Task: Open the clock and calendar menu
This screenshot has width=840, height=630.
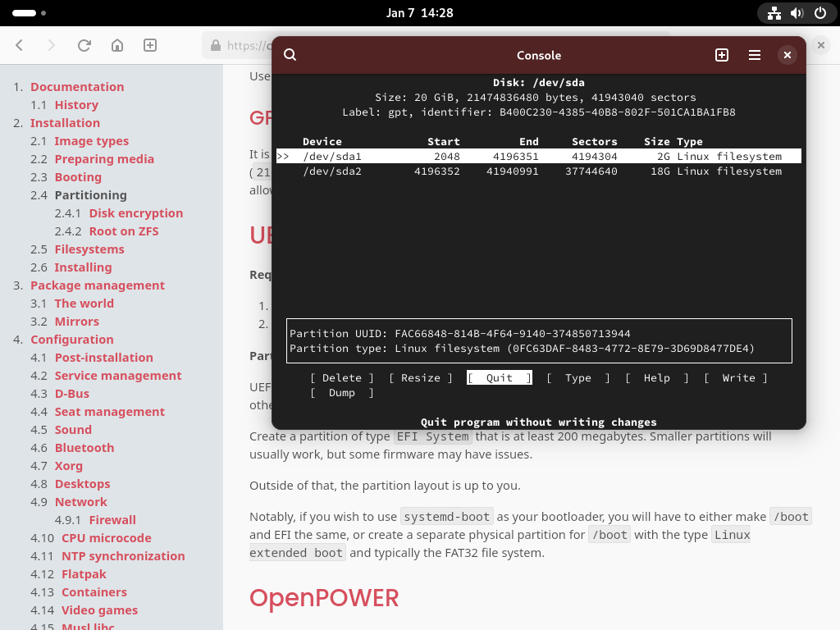Action: tap(419, 13)
